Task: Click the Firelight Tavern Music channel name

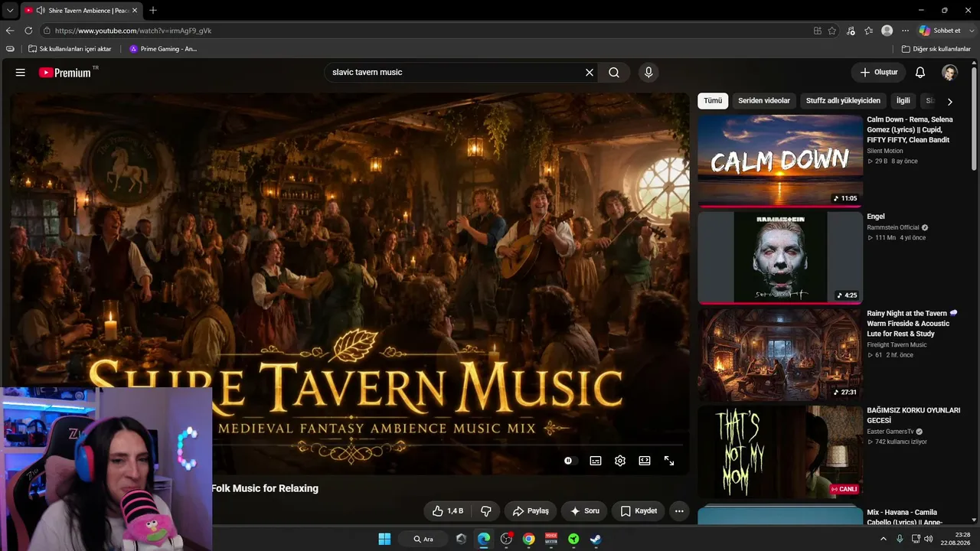Action: [x=897, y=345]
